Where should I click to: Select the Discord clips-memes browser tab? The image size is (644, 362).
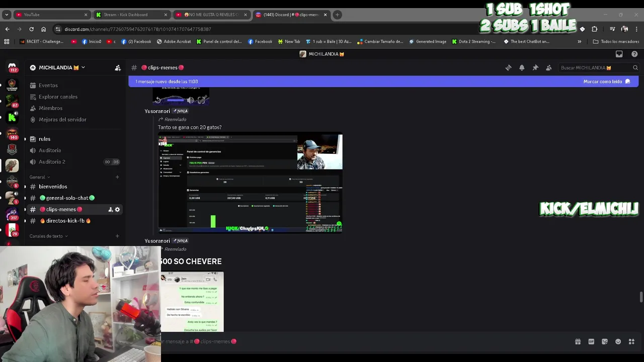point(291,15)
